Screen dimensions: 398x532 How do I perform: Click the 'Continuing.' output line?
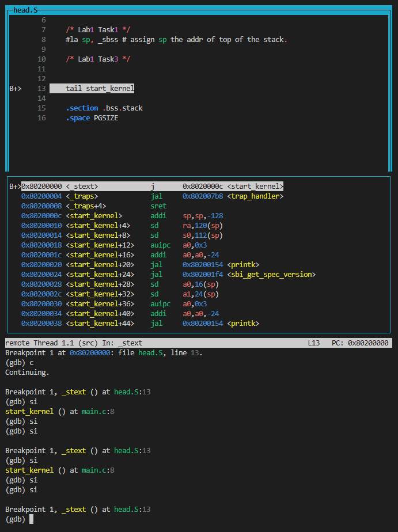[x=27, y=373]
